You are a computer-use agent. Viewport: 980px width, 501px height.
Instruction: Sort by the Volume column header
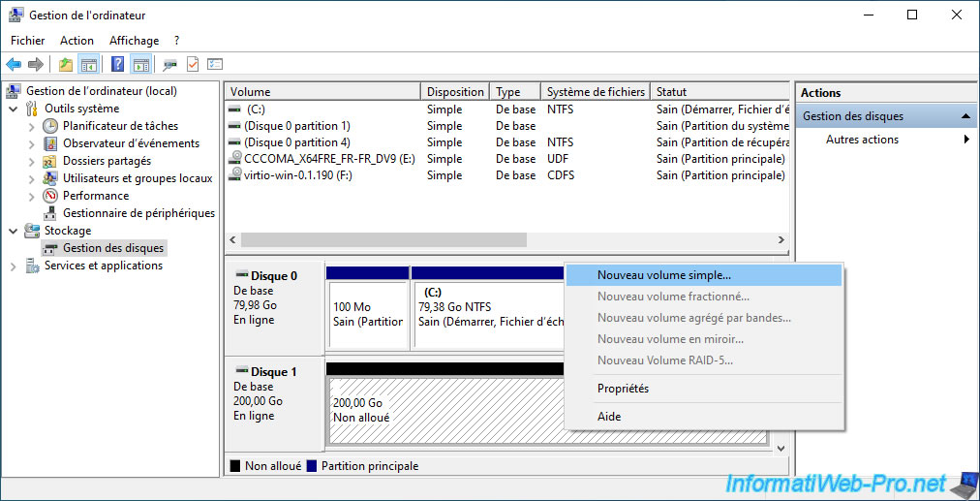point(322,92)
